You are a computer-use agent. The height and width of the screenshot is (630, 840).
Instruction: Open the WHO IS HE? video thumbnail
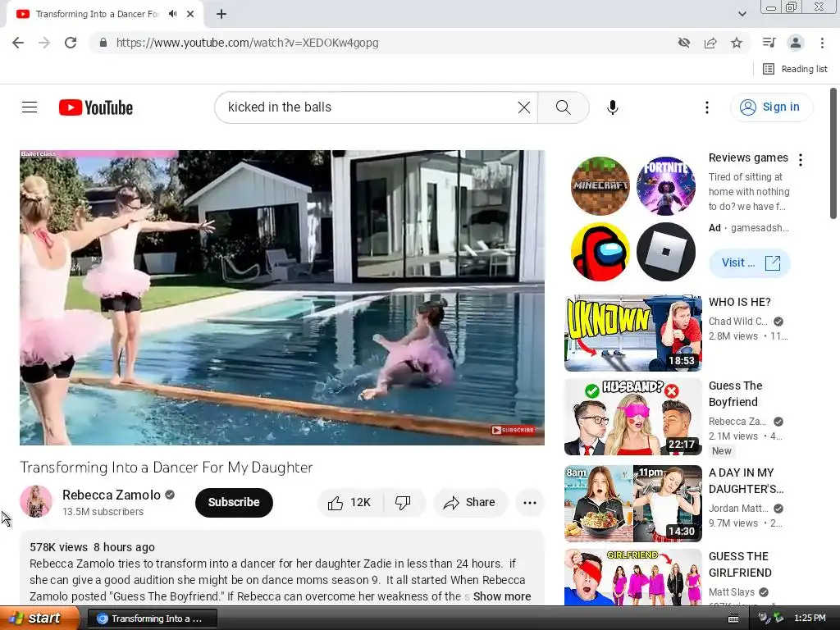coord(633,333)
